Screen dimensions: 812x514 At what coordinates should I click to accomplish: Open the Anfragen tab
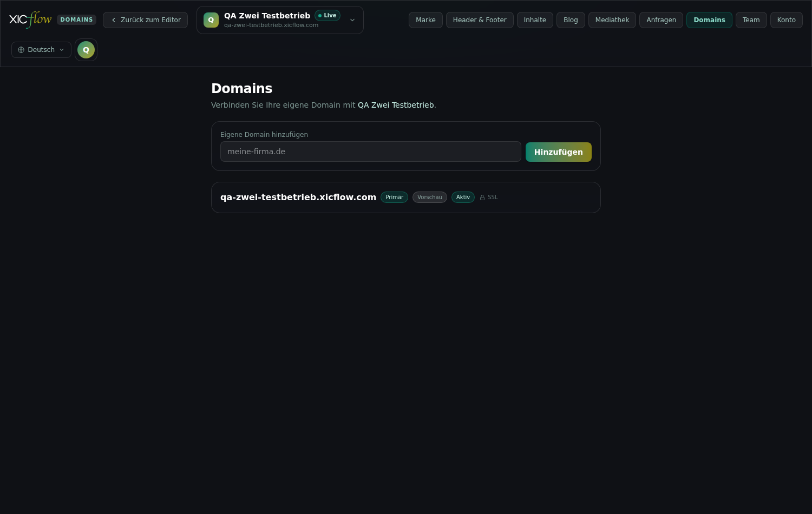[661, 20]
